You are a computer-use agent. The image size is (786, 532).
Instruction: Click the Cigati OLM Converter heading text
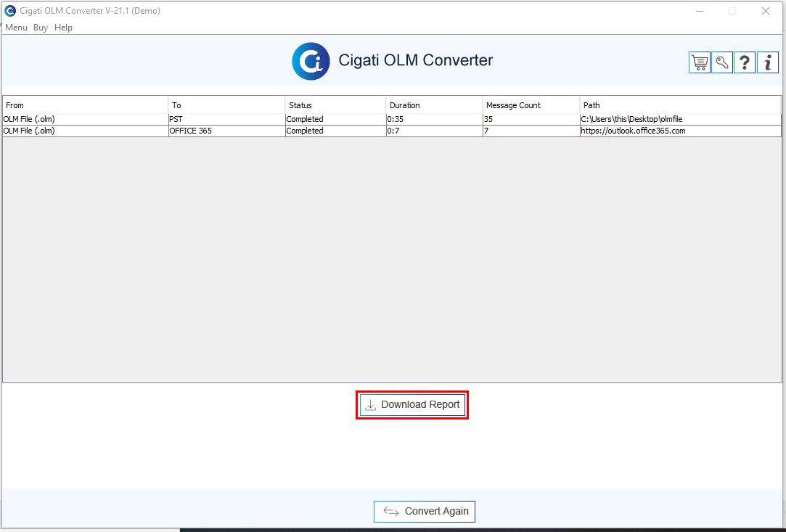(416, 60)
